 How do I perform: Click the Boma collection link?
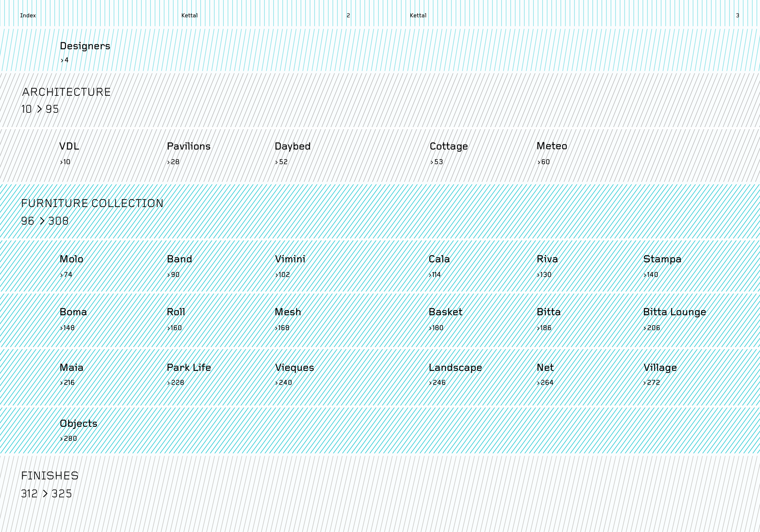coord(73,312)
